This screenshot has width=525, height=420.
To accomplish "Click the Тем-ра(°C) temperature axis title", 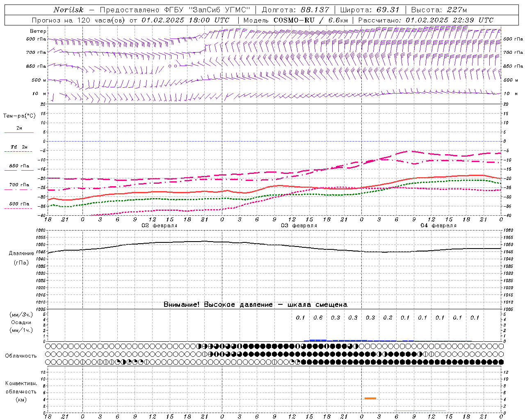I will (19, 116).
